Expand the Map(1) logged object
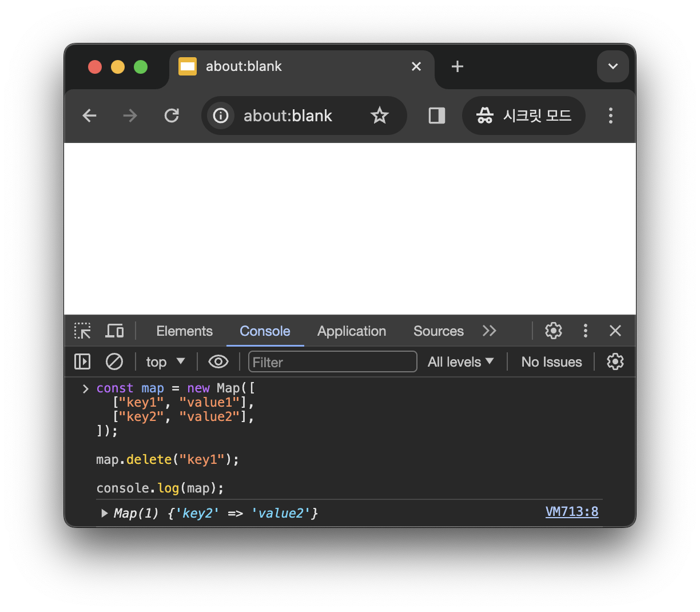Viewport: 700px width, 612px height. pos(104,513)
